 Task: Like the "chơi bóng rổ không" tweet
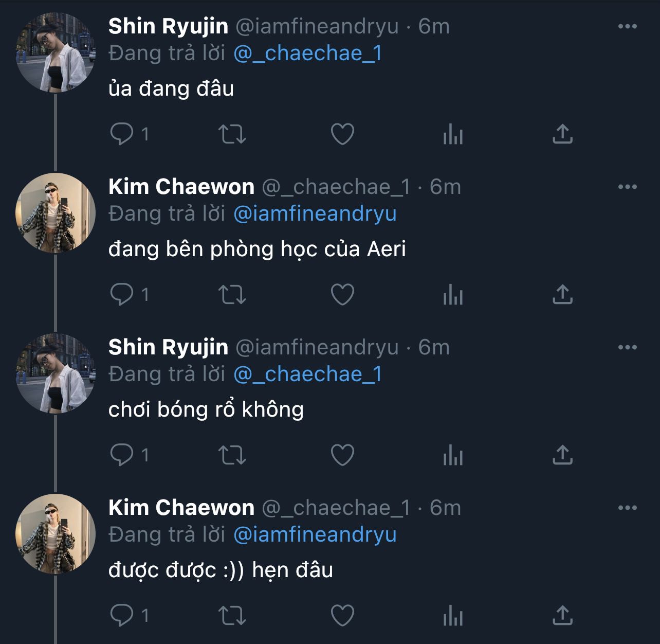(x=342, y=455)
